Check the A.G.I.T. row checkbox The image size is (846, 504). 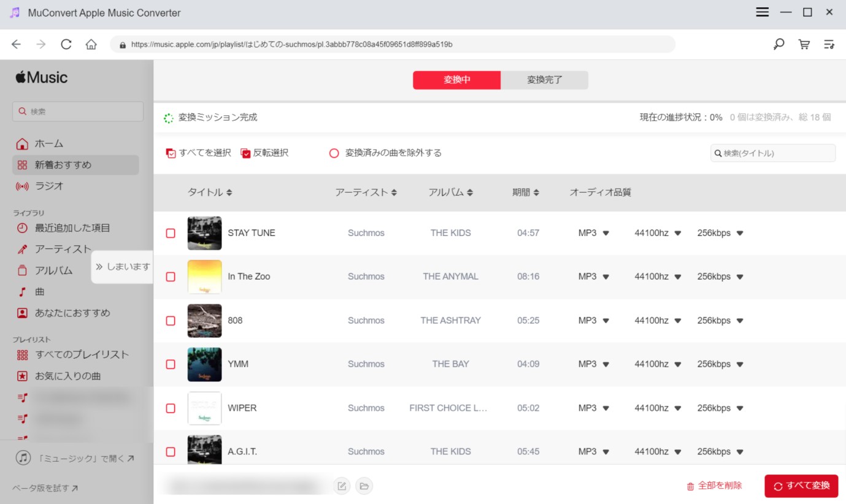[171, 452]
